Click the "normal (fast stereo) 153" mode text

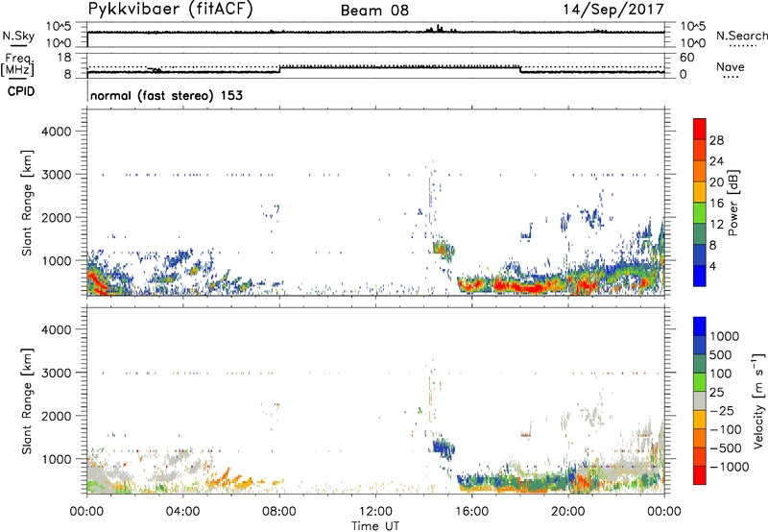click(166, 95)
